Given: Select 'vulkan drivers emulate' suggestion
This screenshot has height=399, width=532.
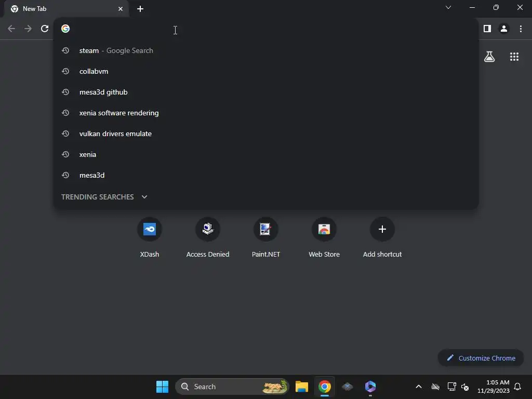Looking at the screenshot, I should click(266, 134).
